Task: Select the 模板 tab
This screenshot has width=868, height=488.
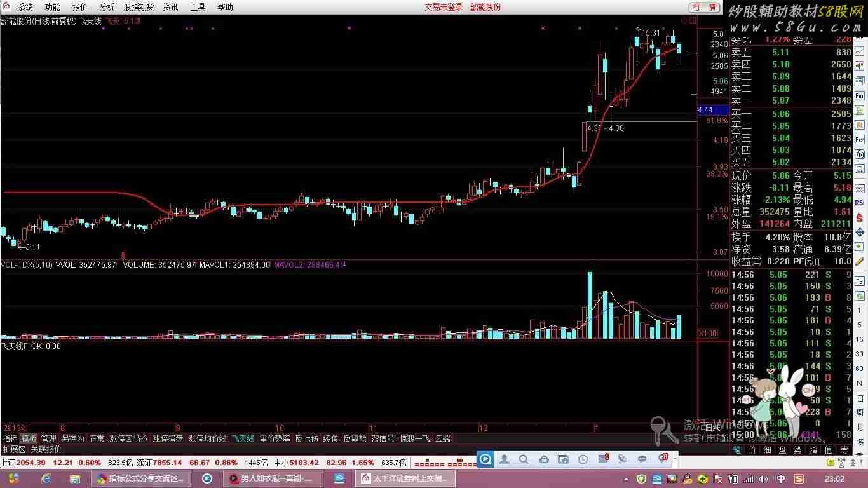Action: (29, 438)
